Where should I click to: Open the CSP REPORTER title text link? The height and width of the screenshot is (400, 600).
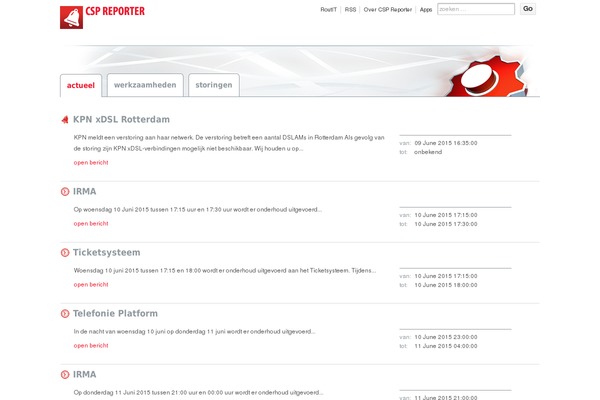(115, 11)
